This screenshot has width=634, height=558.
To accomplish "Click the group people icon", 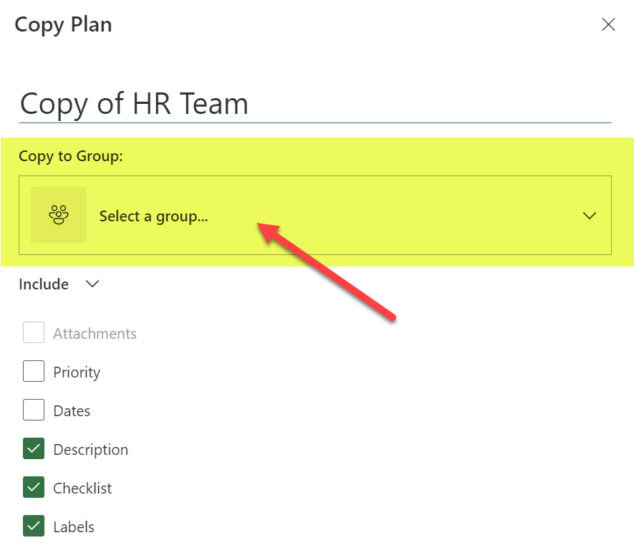I will pos(59,215).
